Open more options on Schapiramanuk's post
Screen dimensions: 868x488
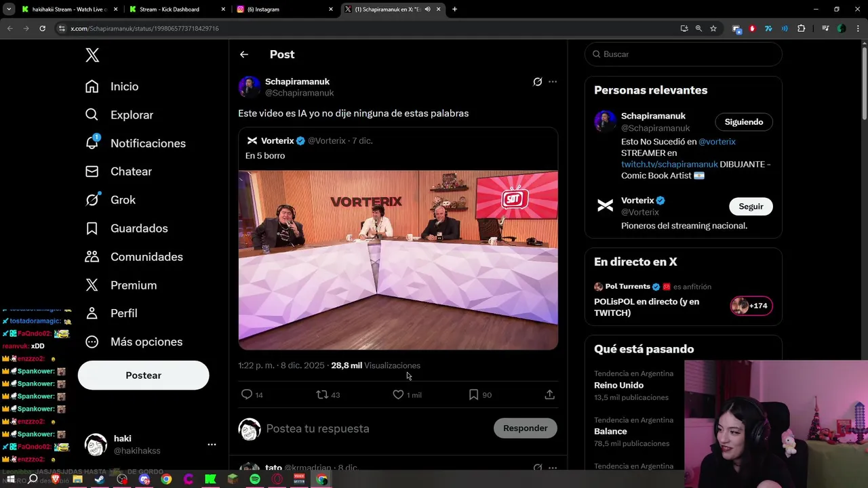click(553, 82)
